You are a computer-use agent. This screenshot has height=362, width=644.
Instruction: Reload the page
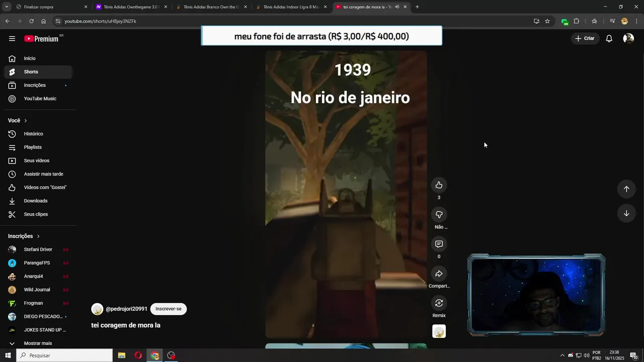click(x=31, y=21)
